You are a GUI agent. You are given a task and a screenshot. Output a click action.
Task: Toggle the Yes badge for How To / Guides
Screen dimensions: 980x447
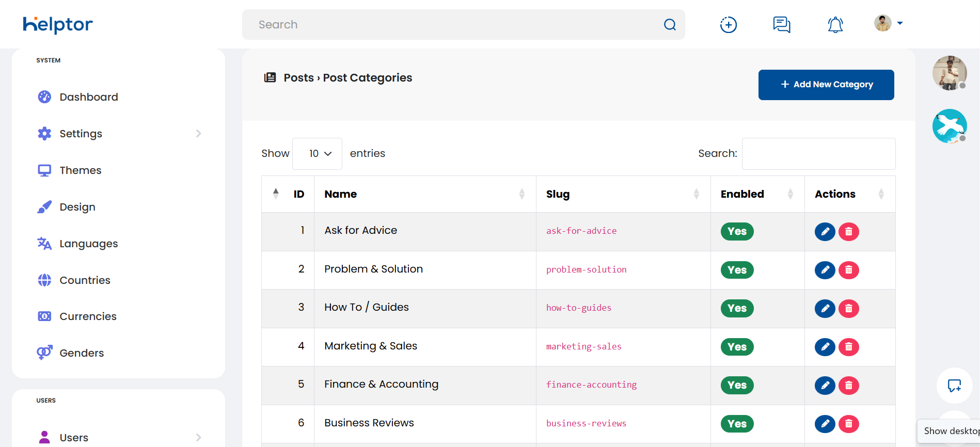[x=737, y=308]
